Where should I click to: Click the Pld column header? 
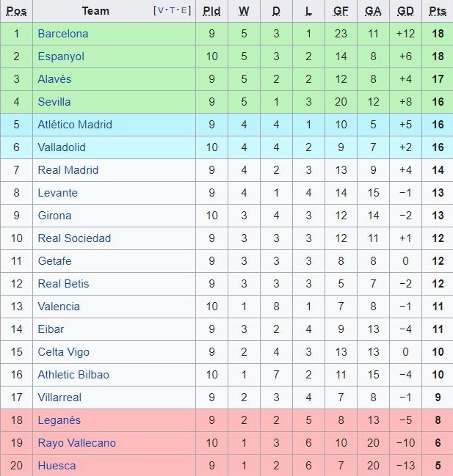211,11
